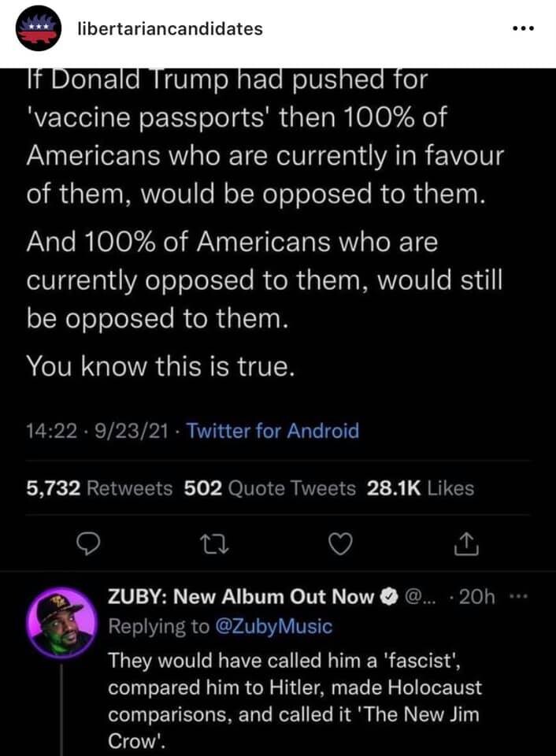Click the verified badge next to ZUBY

390,598
